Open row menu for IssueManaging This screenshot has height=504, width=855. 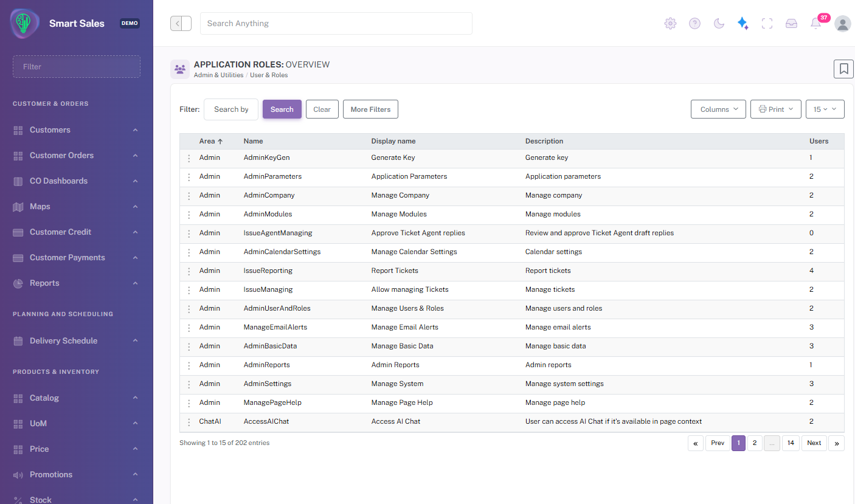189,290
